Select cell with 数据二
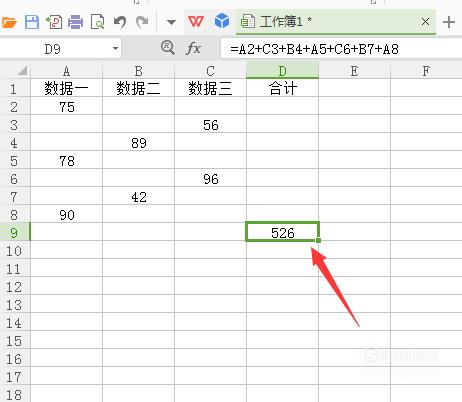462x402 pixels. (x=138, y=89)
